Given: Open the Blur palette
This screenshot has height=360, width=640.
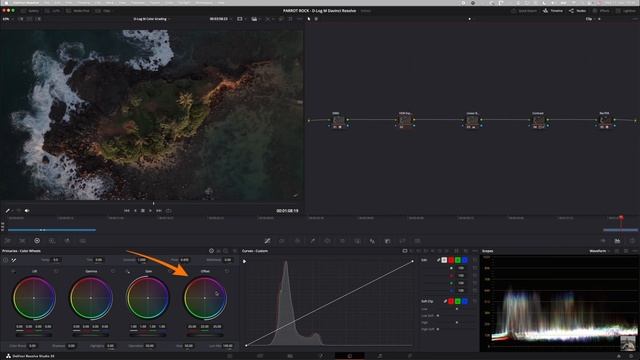Looking at the screenshot, I should coord(372,241).
